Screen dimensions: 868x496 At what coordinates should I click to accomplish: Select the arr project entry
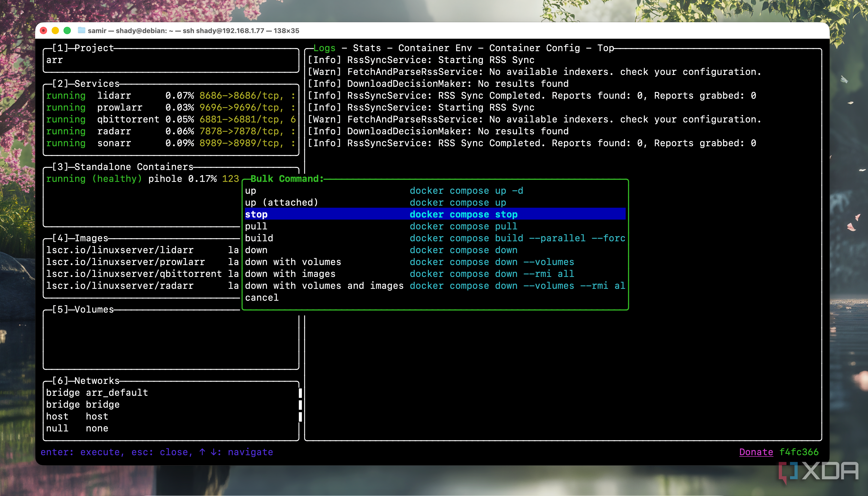point(55,60)
